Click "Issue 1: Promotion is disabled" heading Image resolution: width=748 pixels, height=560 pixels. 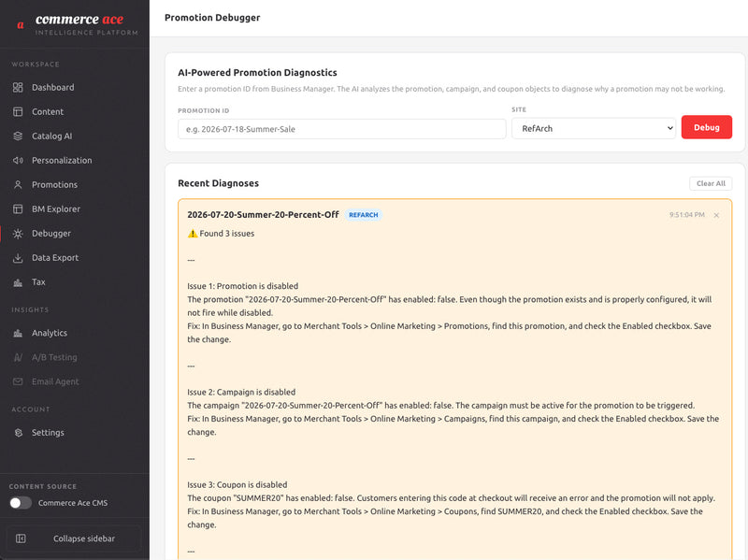coord(242,286)
